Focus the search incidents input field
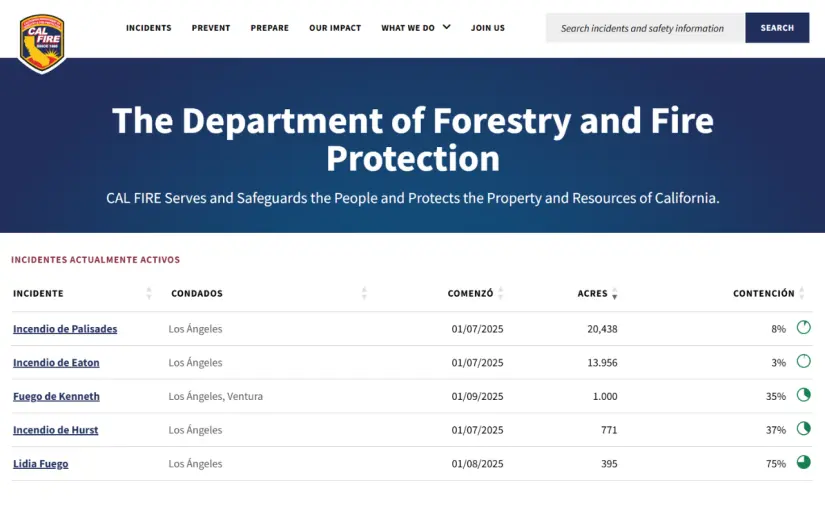Screen dimensions: 825x516 click(646, 28)
